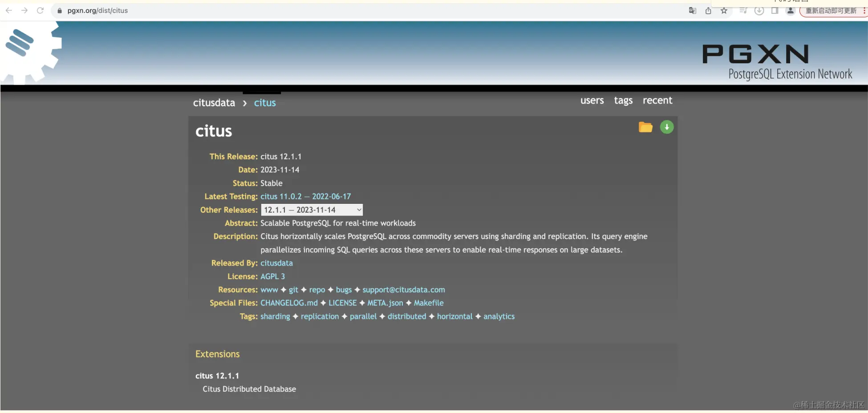Open the browser downloads icon
Screen dimensions: 868x413
point(759,11)
